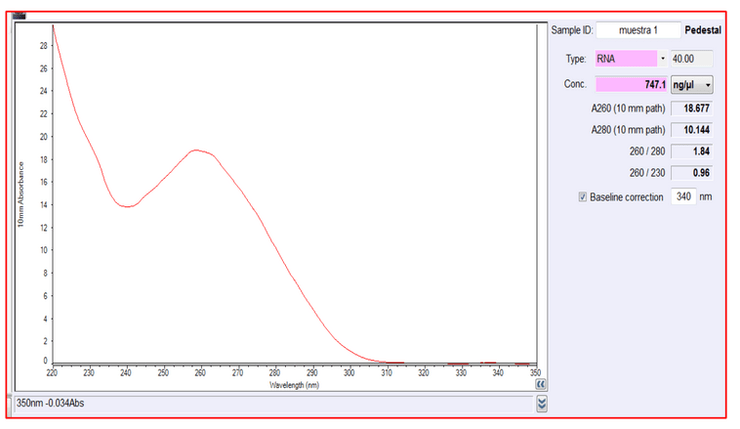Click the spectrum curve peak near 260 nm
The image size is (740, 429).
coord(199,151)
